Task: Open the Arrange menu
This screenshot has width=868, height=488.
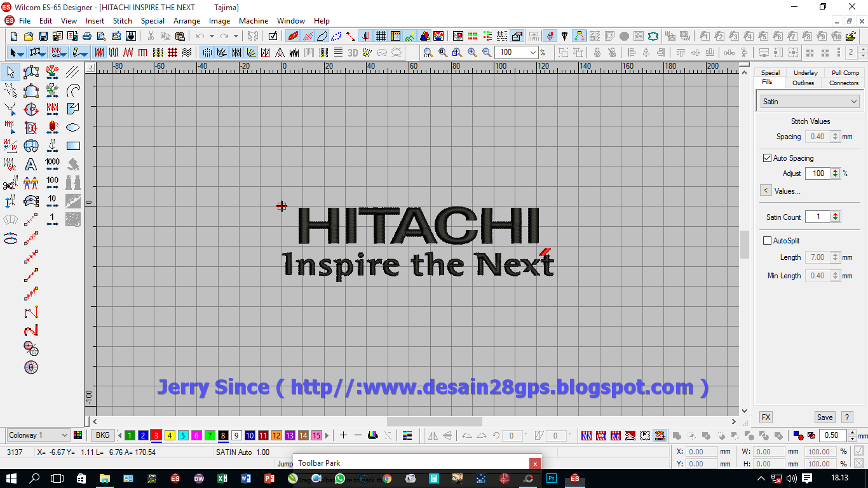Action: click(x=187, y=20)
